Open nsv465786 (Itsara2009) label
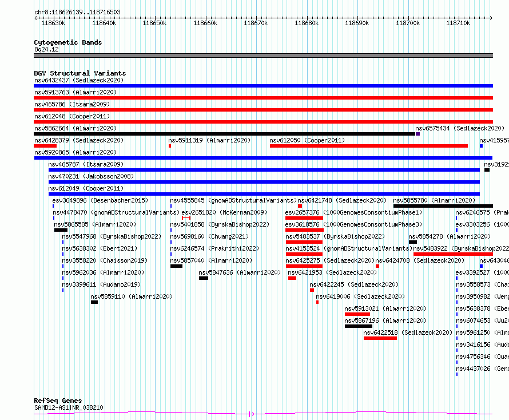The height and width of the screenshot is (420, 509). [x=72, y=104]
